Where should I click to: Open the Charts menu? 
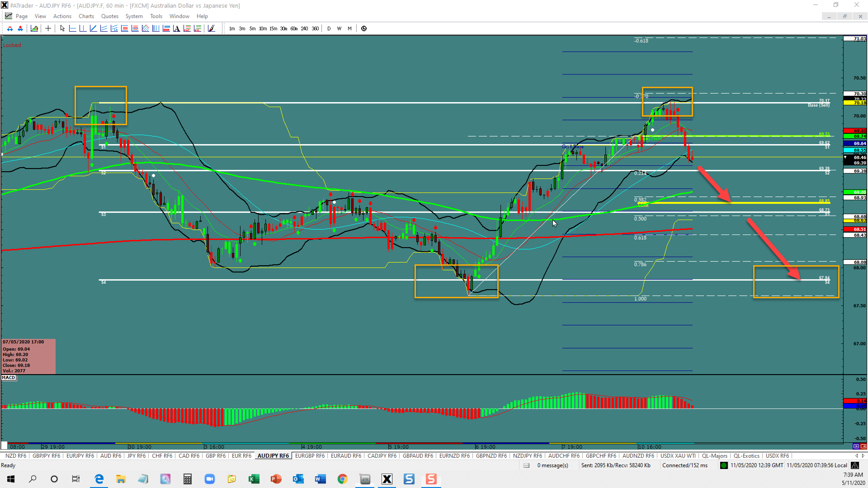86,16
